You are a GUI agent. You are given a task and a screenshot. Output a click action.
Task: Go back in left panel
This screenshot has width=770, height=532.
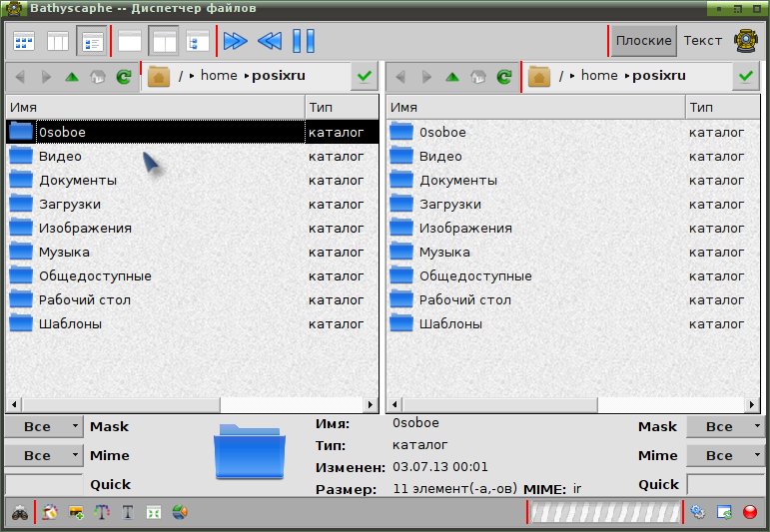coord(20,77)
